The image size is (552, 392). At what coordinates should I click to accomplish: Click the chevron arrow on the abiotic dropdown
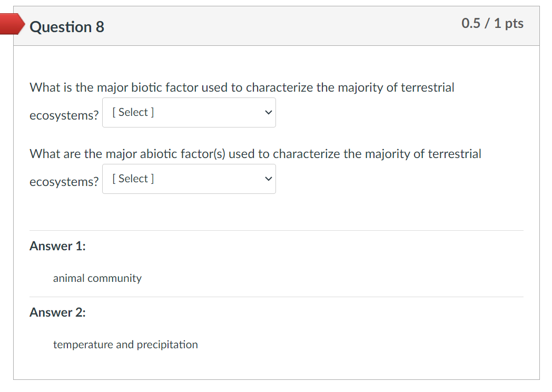269,179
